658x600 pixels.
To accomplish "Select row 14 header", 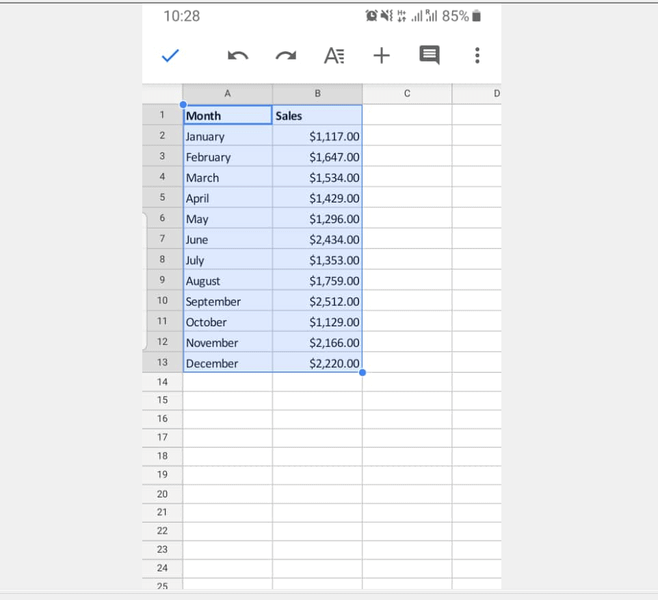I will (162, 382).
